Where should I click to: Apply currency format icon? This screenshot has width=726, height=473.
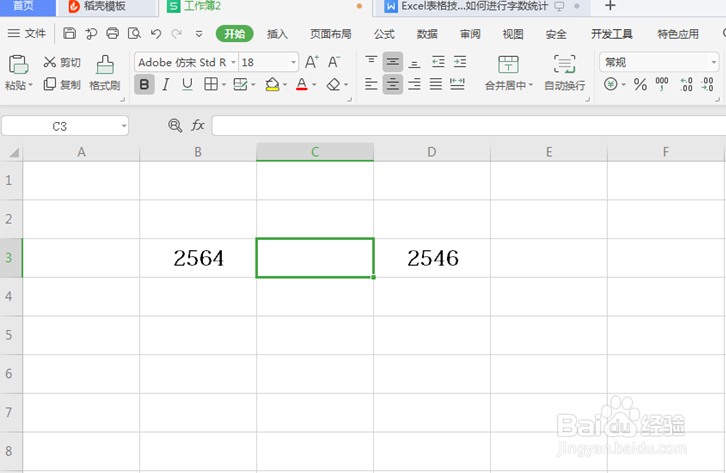pyautogui.click(x=611, y=84)
